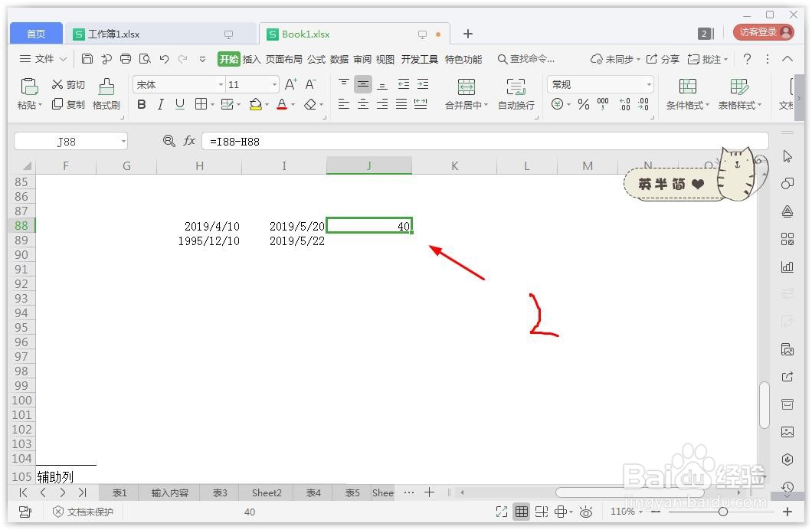Image resolution: width=812 pixels, height=530 pixels.
Task: Click the formula bar input
Action: [485, 141]
